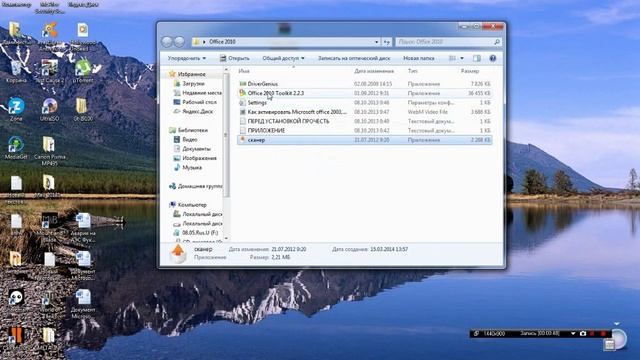Toggle the preview pane icon
The width and height of the screenshot is (640, 360).
click(477, 58)
